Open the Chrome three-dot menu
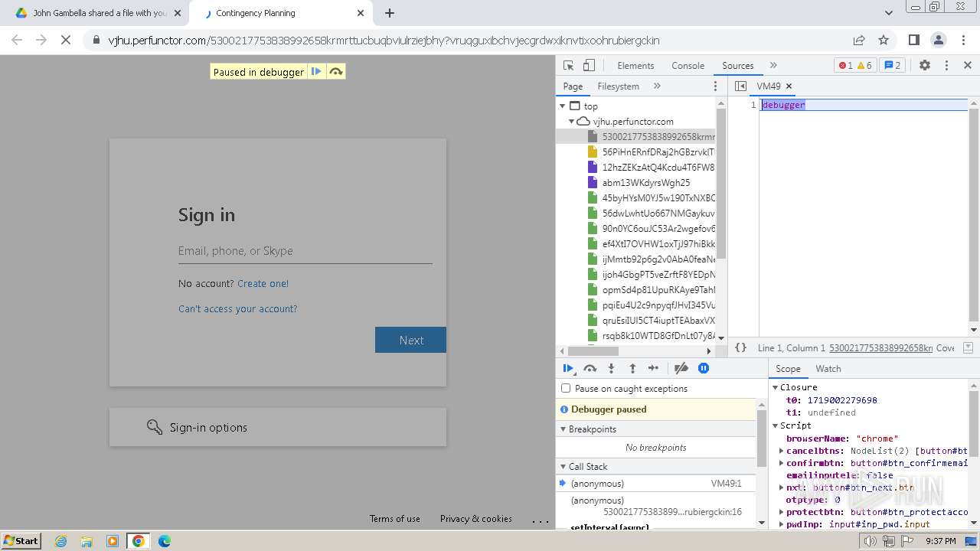This screenshot has height=551, width=980. pyautogui.click(x=962, y=40)
